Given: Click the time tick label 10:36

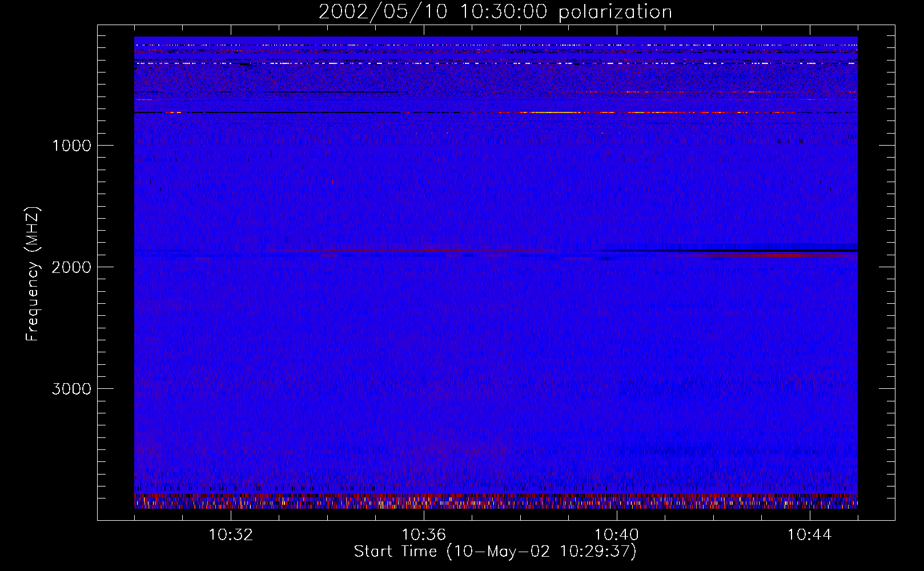Looking at the screenshot, I should (424, 535).
